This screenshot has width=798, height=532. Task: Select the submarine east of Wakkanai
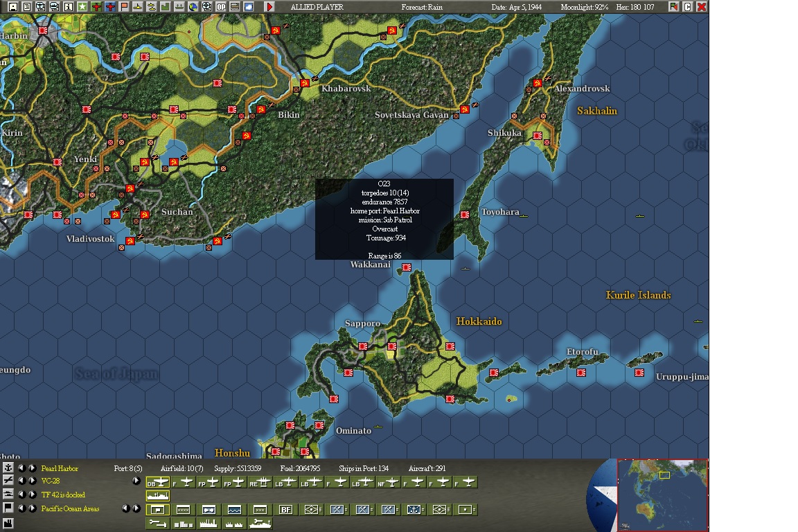click(x=465, y=268)
